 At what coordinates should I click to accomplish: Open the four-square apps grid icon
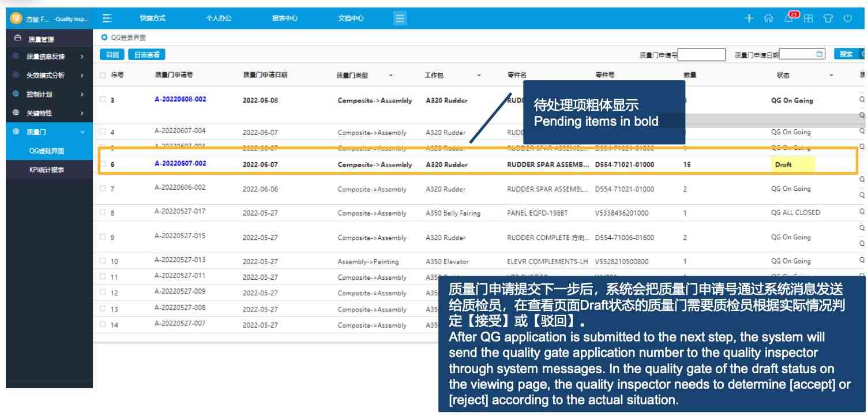(x=809, y=18)
